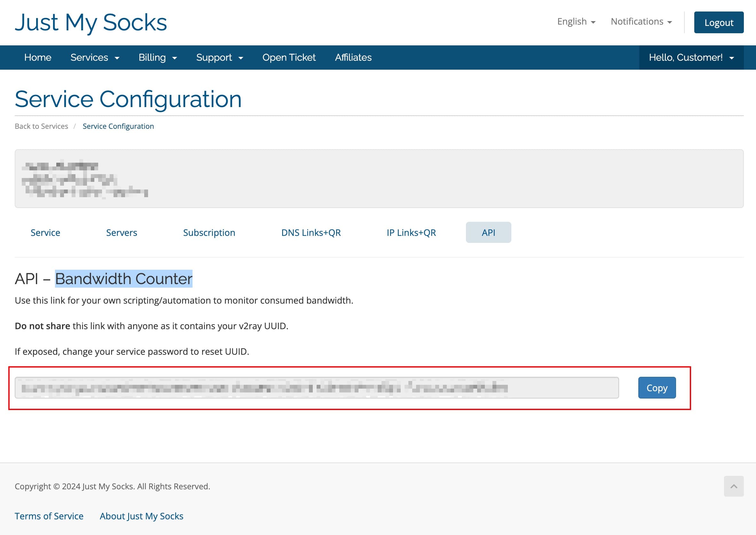
Task: Select the DNS Links+QR tab
Action: tap(311, 233)
